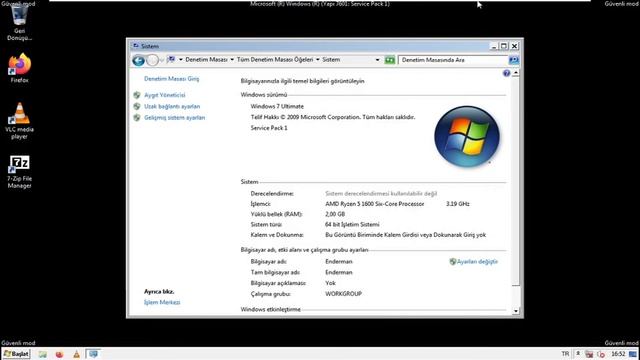Click the shield icon beside Uzak bağlantı ayarları
This screenshot has height=360, width=640.
(x=137, y=106)
